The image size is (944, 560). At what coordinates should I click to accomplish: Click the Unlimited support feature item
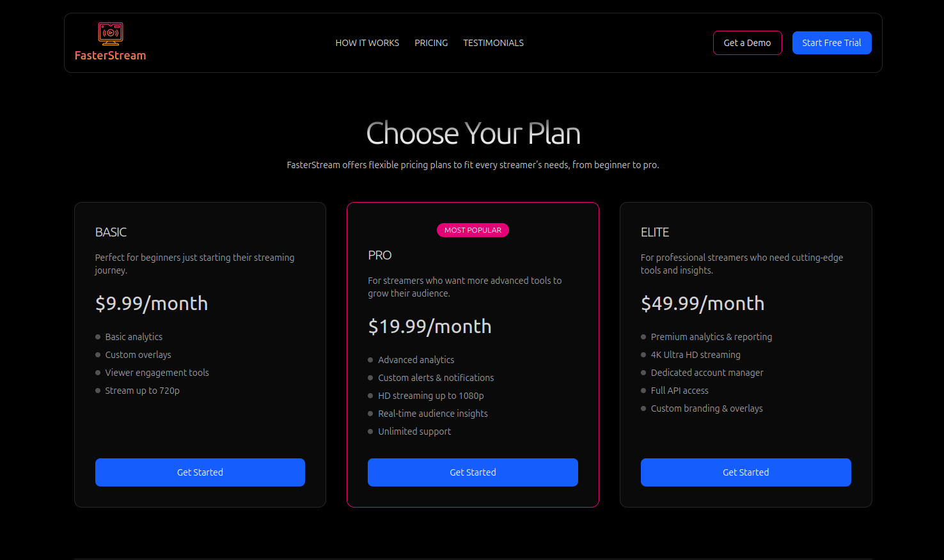point(414,432)
